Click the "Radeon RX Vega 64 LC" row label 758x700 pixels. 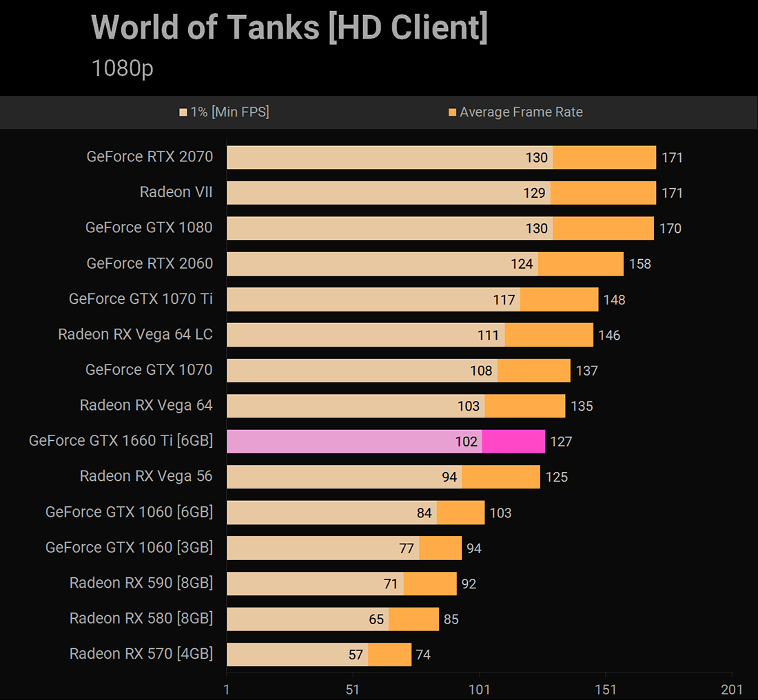click(135, 334)
